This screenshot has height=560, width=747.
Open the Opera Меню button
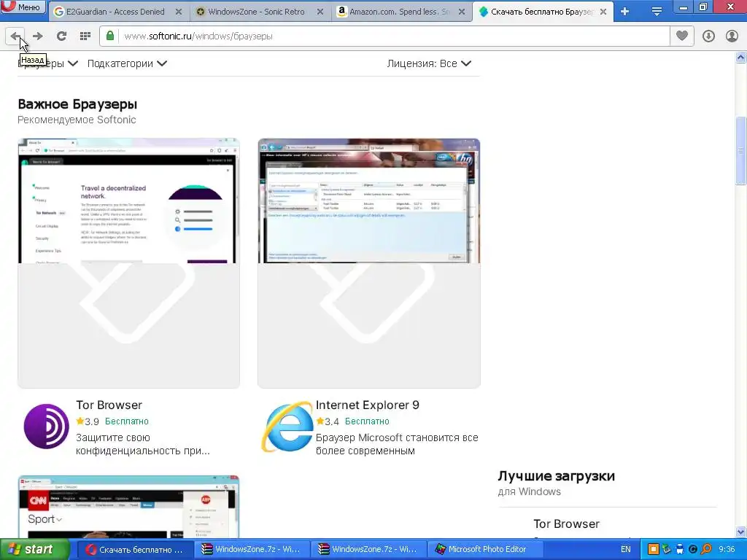point(23,7)
